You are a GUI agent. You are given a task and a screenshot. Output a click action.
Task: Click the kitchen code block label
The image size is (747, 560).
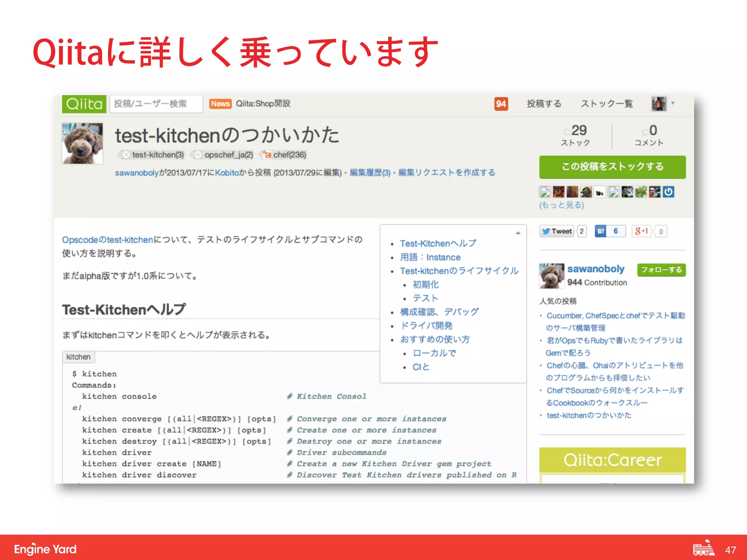pyautogui.click(x=78, y=357)
